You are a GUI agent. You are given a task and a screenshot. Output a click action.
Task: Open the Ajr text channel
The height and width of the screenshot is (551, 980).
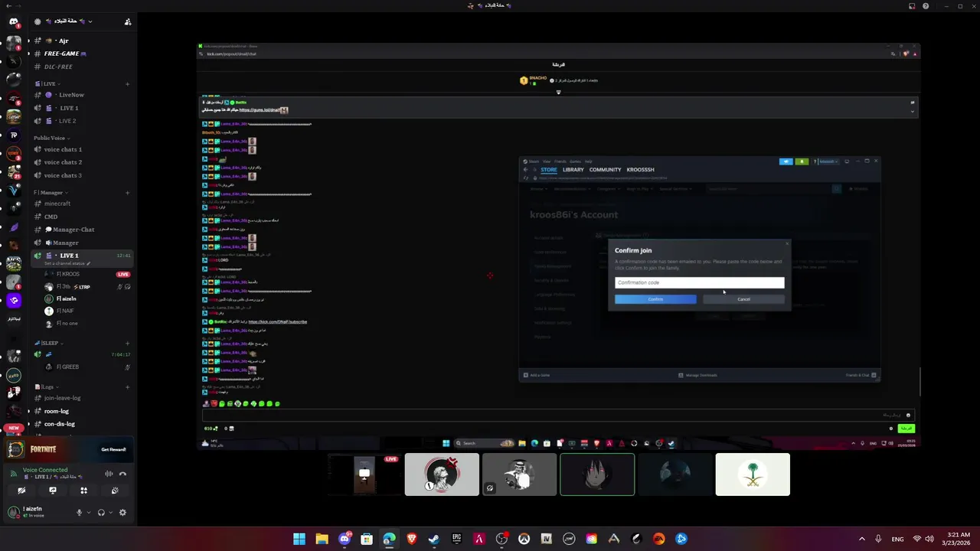pos(80,41)
